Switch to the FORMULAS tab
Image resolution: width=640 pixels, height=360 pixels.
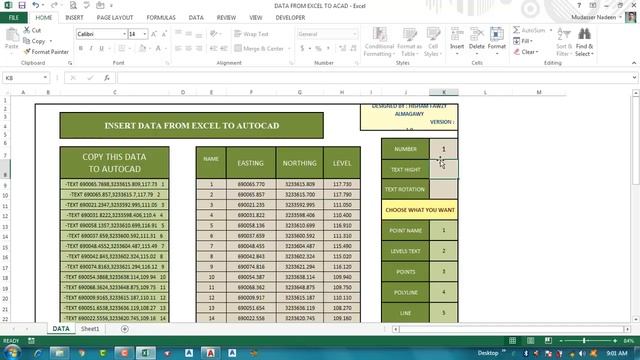click(161, 18)
